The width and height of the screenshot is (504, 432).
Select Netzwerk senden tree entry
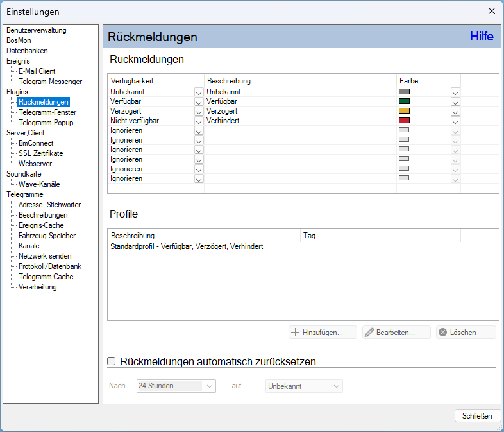[x=45, y=256]
